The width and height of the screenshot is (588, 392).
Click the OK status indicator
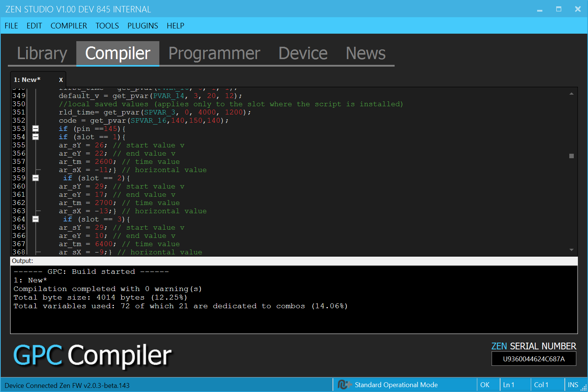click(485, 385)
